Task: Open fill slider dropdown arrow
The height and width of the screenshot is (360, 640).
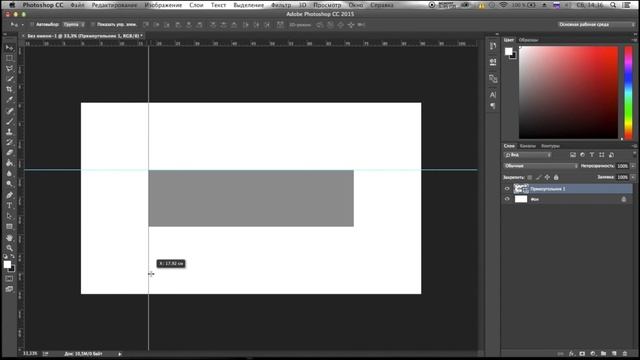Action: (x=633, y=177)
